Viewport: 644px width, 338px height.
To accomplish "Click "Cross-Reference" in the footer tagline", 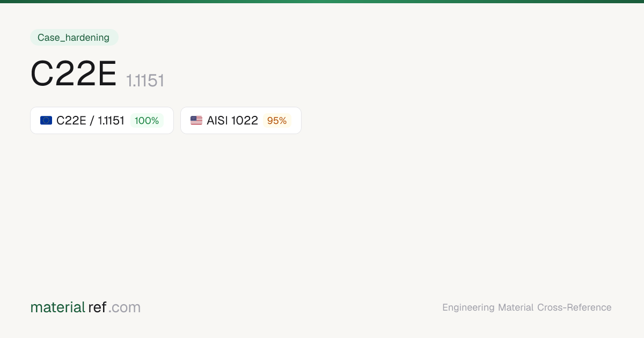I will pyautogui.click(x=574, y=307).
